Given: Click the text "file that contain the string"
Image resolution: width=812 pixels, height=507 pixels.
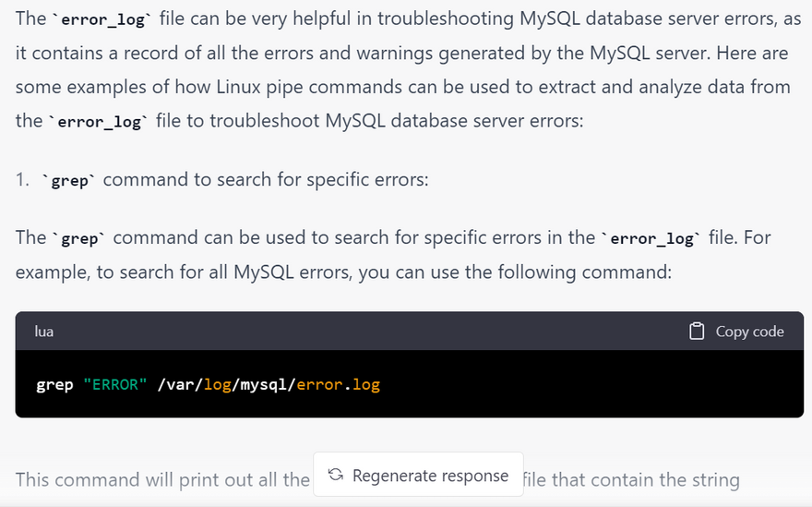Looking at the screenshot, I should pos(631,480).
